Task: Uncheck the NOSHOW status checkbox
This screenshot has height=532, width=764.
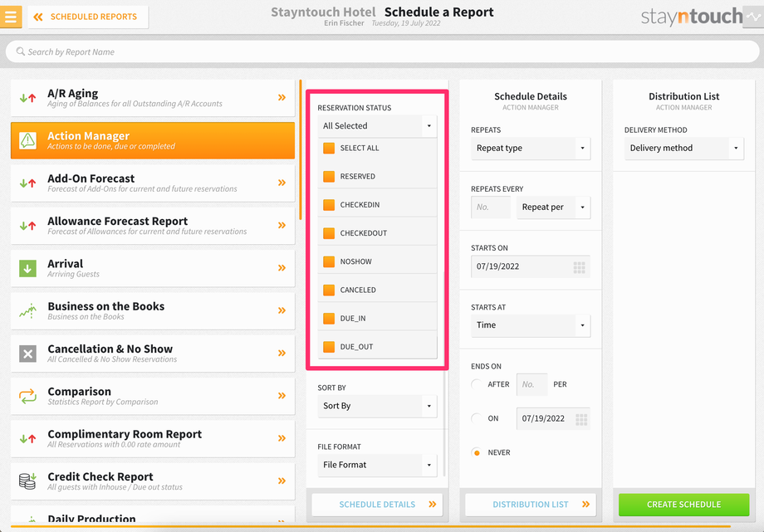Action: (x=329, y=261)
